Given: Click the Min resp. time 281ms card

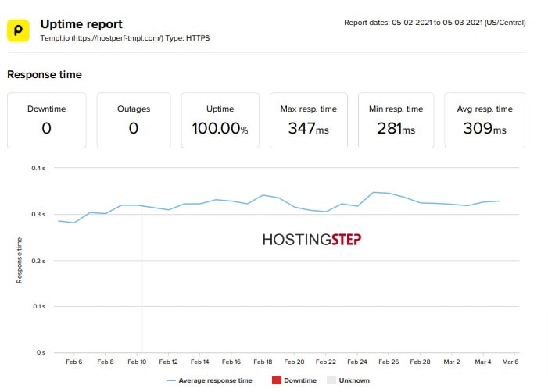Looking at the screenshot, I should pyautogui.click(x=396, y=120).
